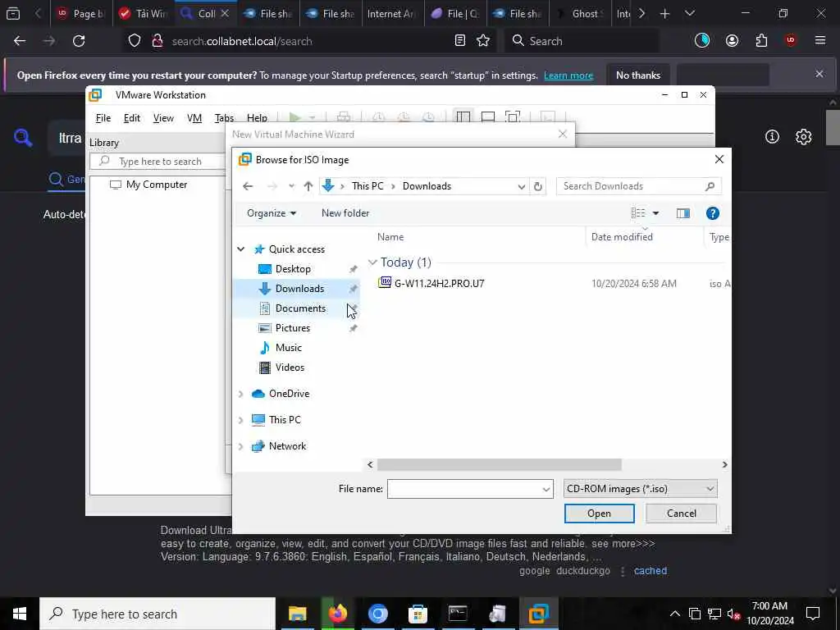
Task: Open search page settings gear icon
Action: (x=803, y=137)
